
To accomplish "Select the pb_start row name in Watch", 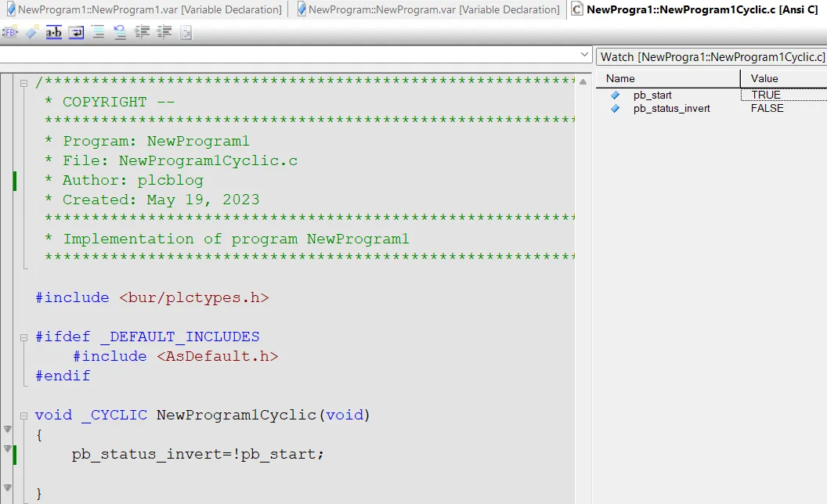I will tap(652, 95).
